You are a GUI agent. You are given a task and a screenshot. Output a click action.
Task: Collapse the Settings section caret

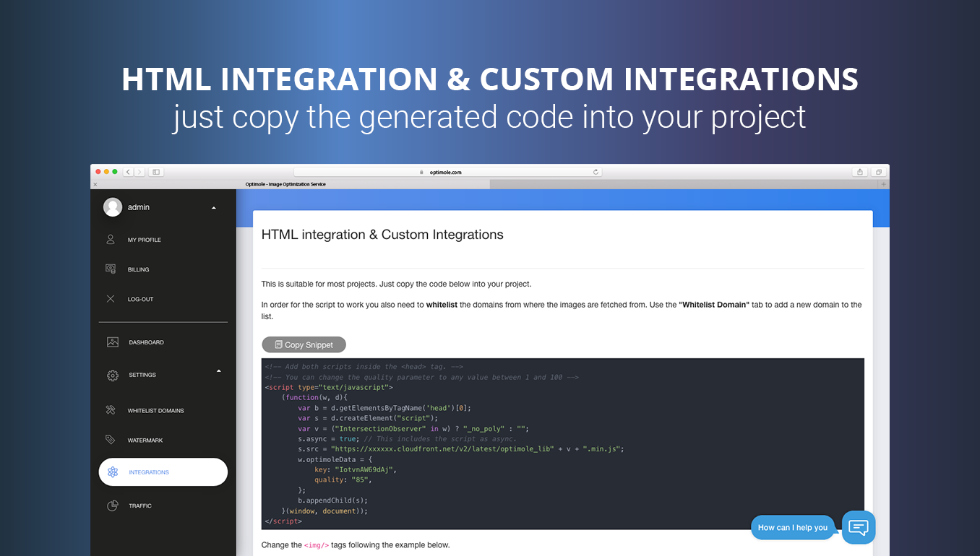219,371
